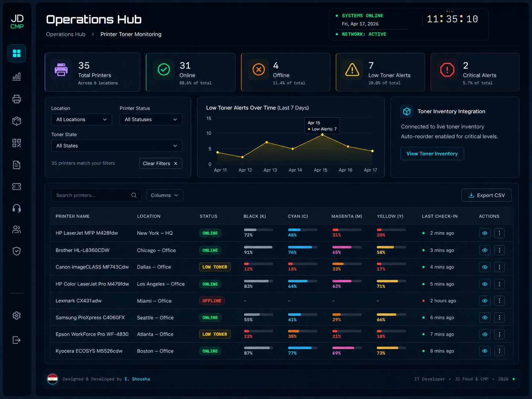Click the Search printers input field
This screenshot has width=532, height=399.
(x=96, y=195)
